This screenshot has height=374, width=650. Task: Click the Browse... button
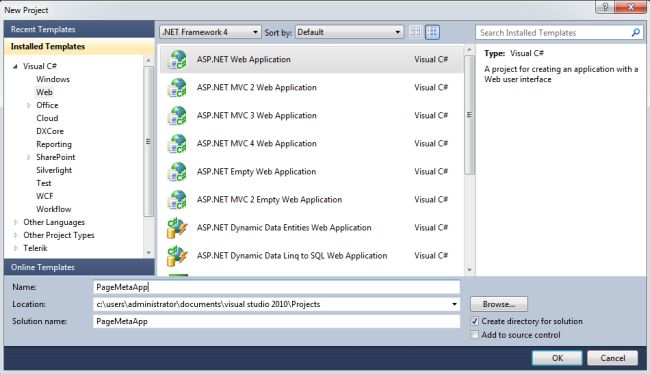pyautogui.click(x=499, y=304)
